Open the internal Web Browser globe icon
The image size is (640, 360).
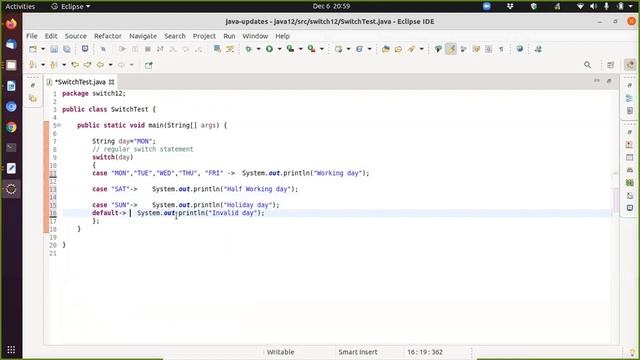point(520,49)
